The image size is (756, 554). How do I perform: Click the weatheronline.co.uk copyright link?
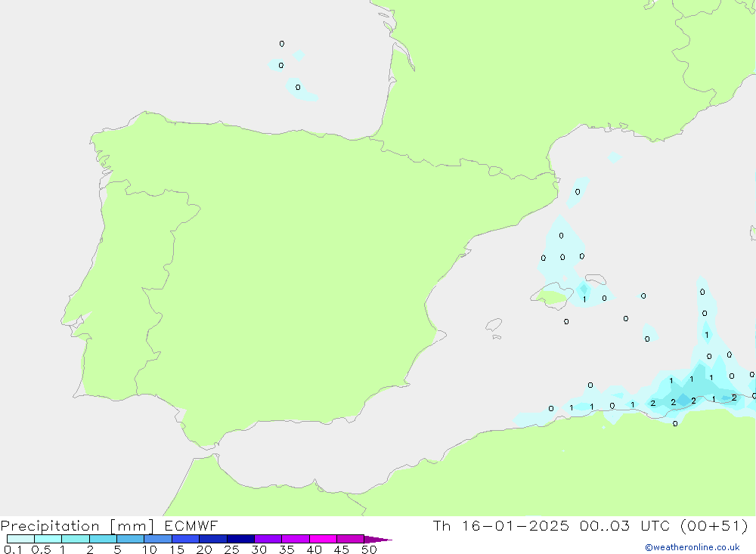pos(692,547)
